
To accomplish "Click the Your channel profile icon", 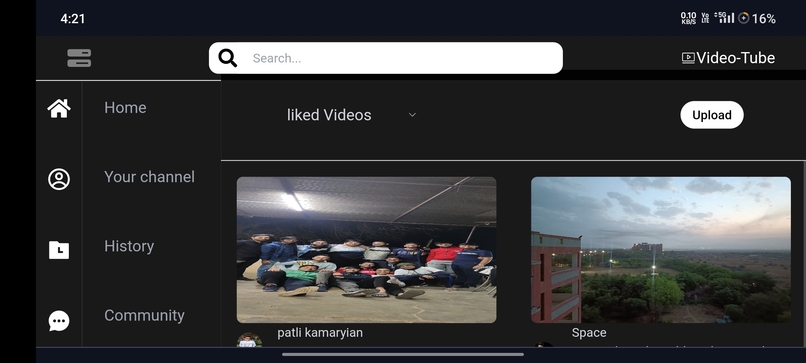I will tap(59, 179).
